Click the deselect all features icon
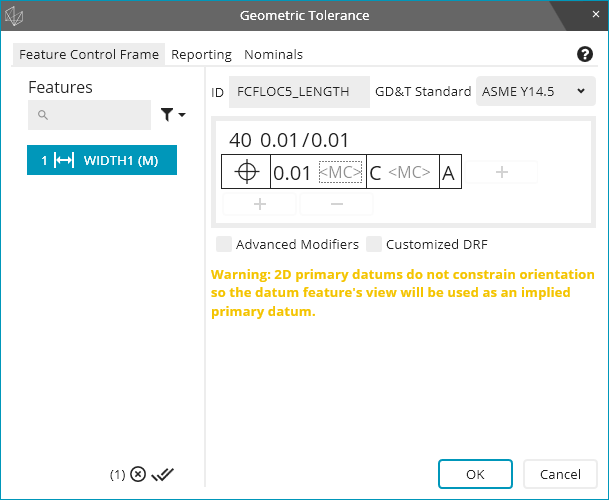Screen dimensions: 609x500 pos(138,475)
